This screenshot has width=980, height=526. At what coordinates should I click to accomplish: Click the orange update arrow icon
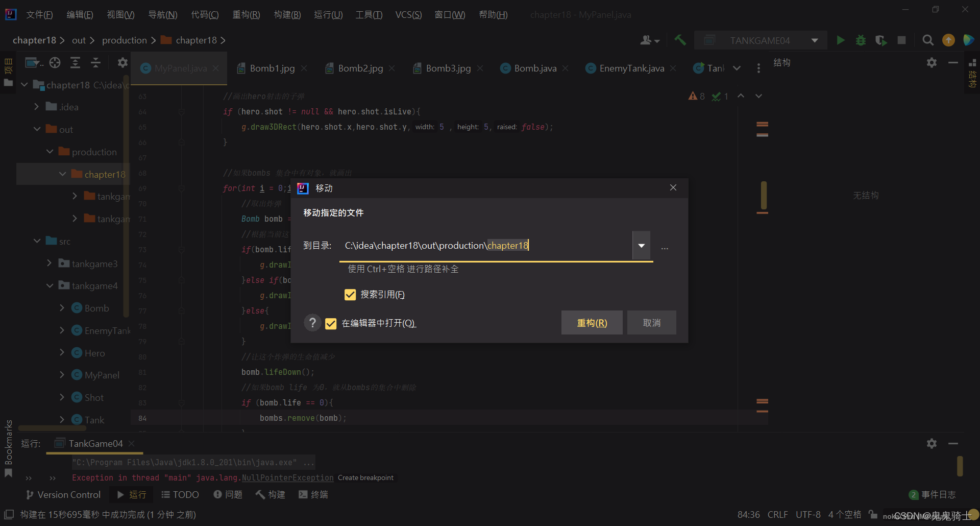(x=948, y=40)
